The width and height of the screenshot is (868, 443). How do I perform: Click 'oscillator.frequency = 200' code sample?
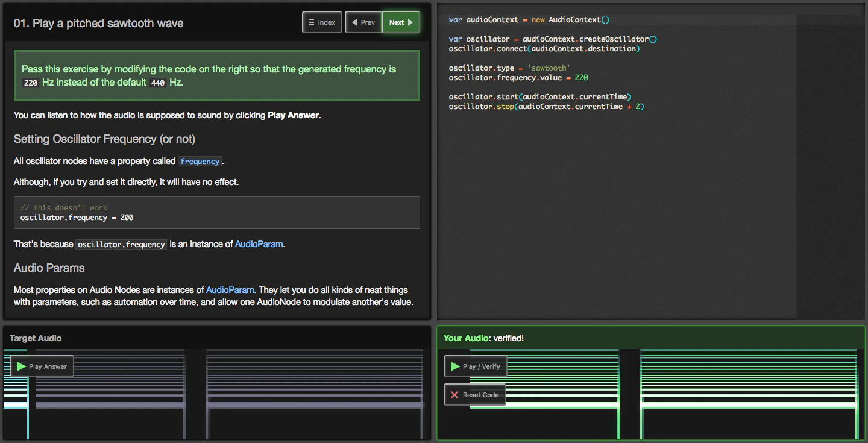click(x=77, y=217)
